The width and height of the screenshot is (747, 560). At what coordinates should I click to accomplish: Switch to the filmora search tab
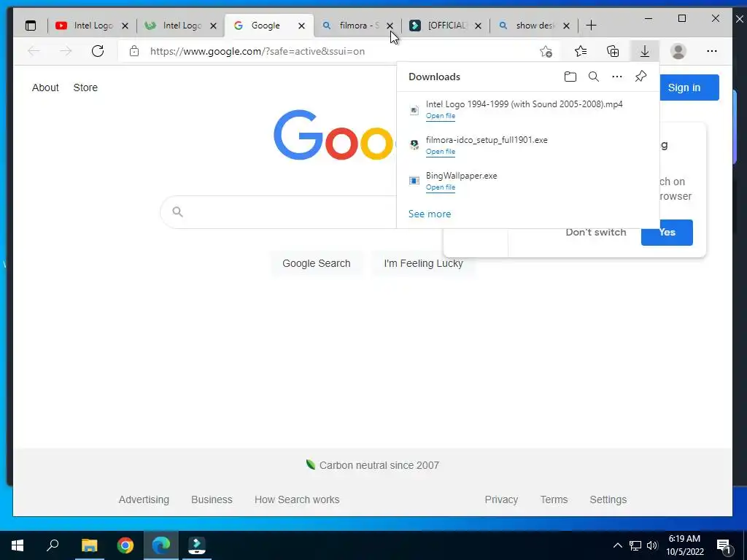tap(357, 26)
